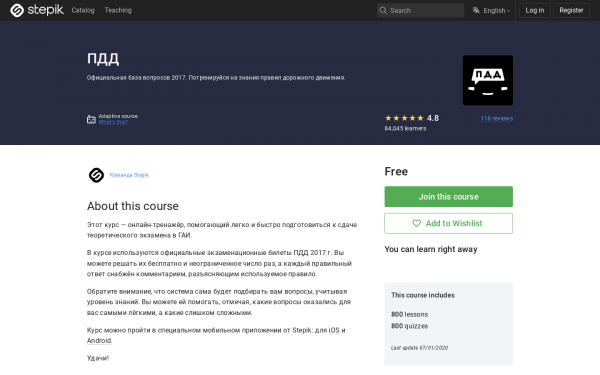Click the 800 quizzes text
Image resolution: width=600 pixels, height=375 pixels.
coord(409,326)
